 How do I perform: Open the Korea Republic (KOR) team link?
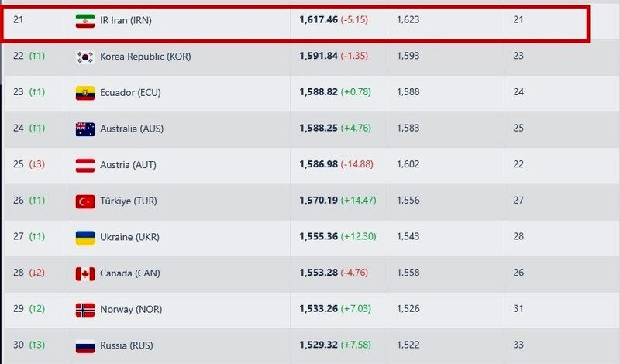point(145,57)
